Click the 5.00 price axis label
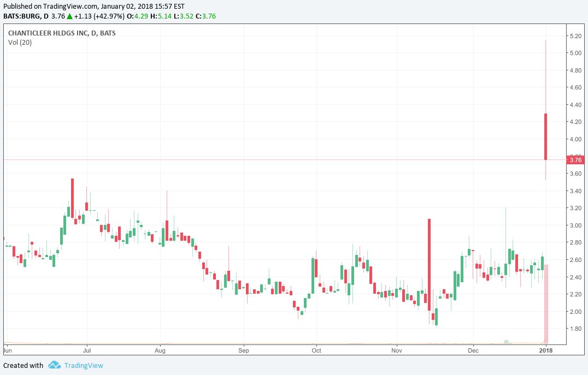The height and width of the screenshot is (375, 588). pos(575,53)
